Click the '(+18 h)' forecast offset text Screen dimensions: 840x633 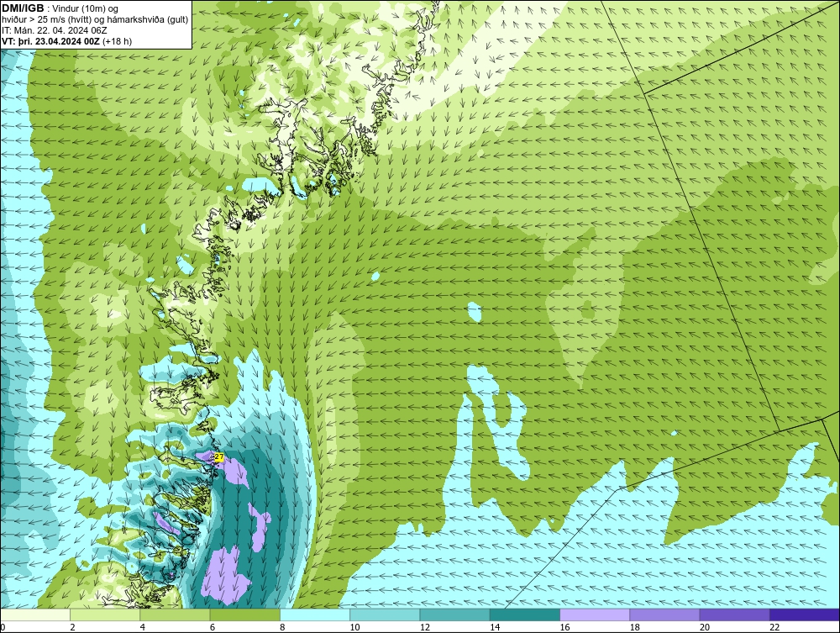coord(118,41)
